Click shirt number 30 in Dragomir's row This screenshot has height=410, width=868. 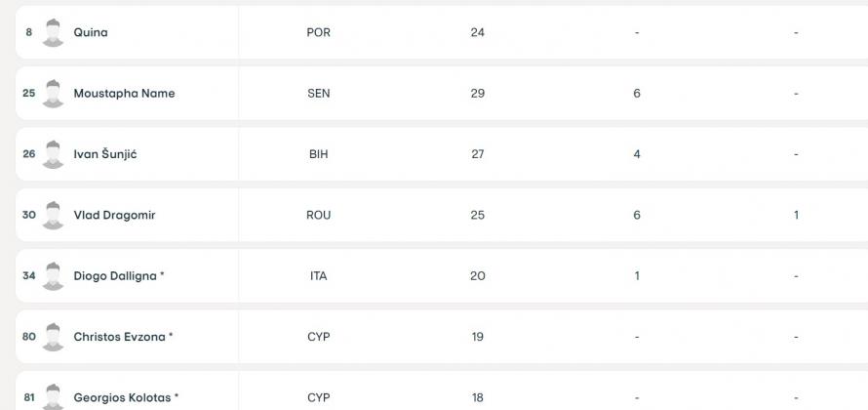pyautogui.click(x=28, y=215)
